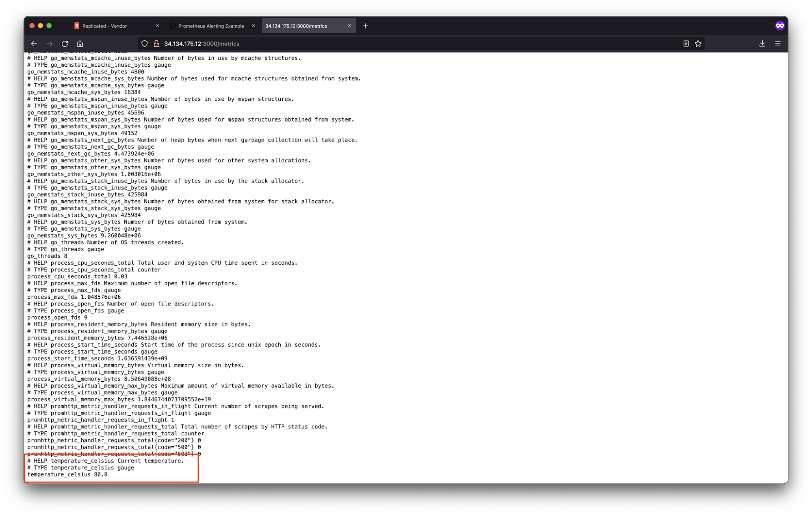The width and height of the screenshot is (812, 515).
Task: Click the 'go_threads 8' value line
Action: 48,256
